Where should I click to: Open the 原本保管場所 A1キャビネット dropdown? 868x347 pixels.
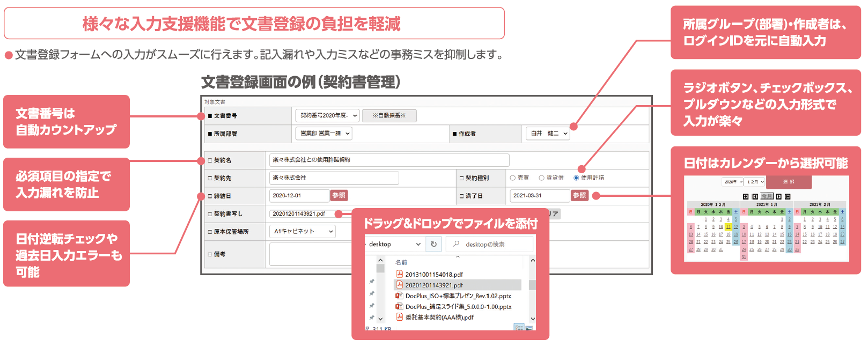[x=303, y=231]
